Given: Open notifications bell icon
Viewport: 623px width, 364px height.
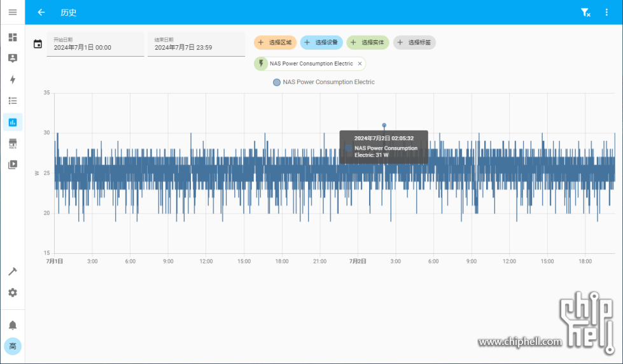Looking at the screenshot, I should 13,325.
